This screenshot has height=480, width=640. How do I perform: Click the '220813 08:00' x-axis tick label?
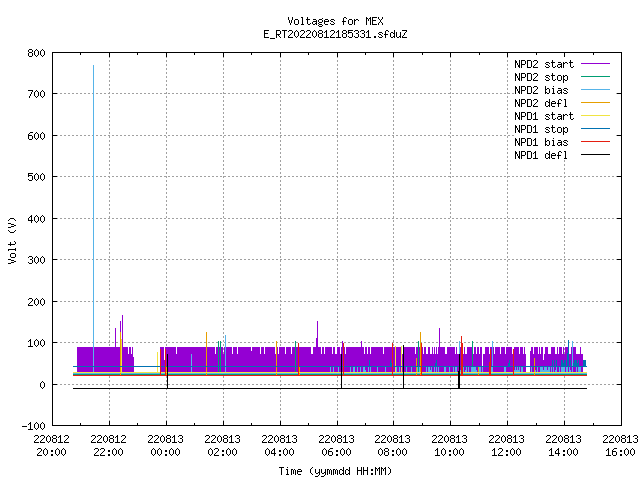393,446
